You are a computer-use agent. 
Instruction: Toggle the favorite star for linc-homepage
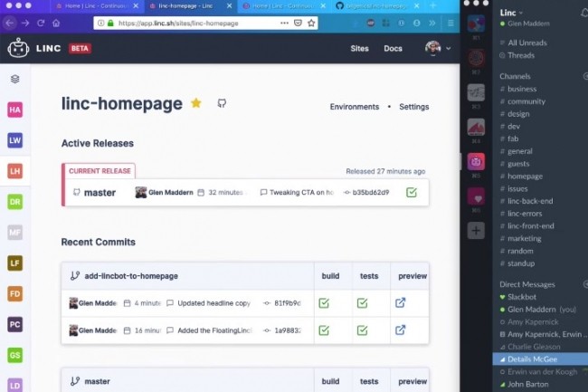click(196, 103)
